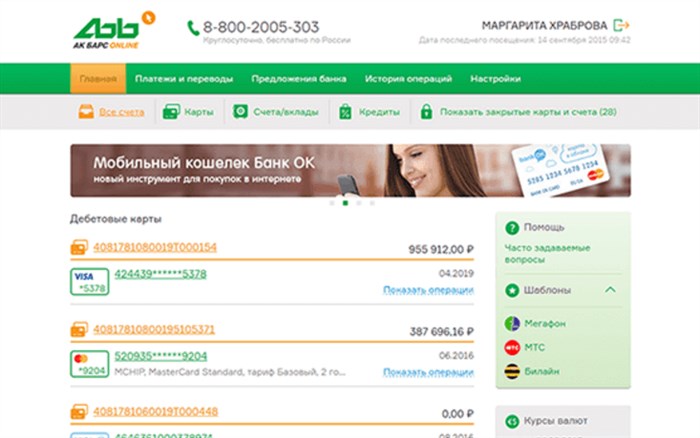700x438 pixels.
Task: Show closed cards and accounts (28)
Action: pos(528,112)
